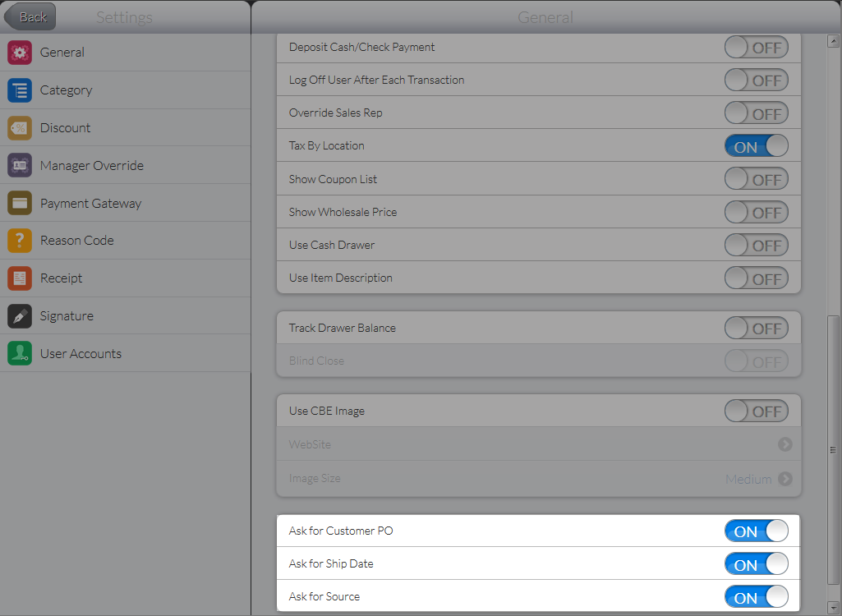The height and width of the screenshot is (616, 842).
Task: Select the Receipt icon in sidebar
Action: pos(20,278)
